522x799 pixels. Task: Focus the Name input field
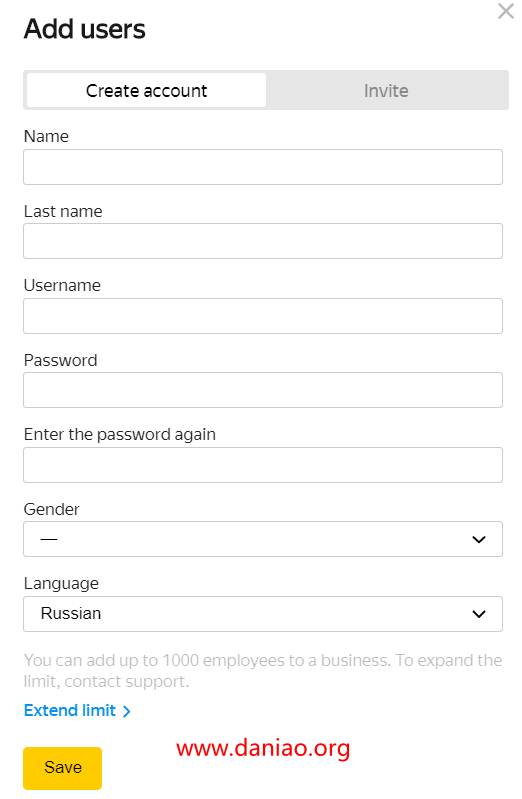pyautogui.click(x=263, y=167)
